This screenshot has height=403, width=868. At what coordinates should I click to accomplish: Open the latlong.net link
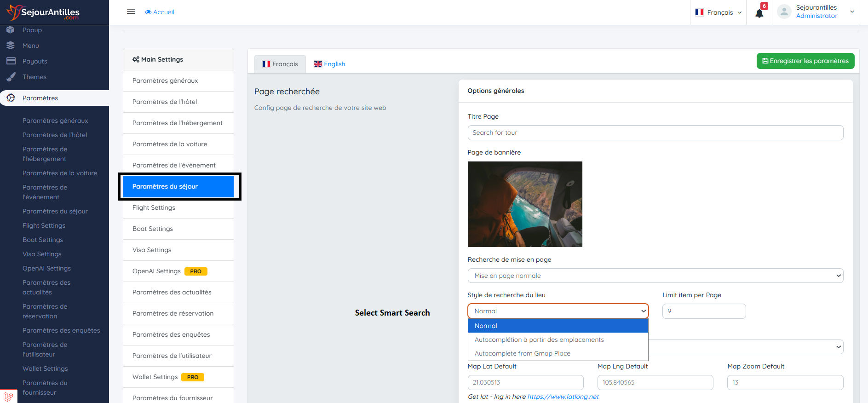tap(563, 397)
